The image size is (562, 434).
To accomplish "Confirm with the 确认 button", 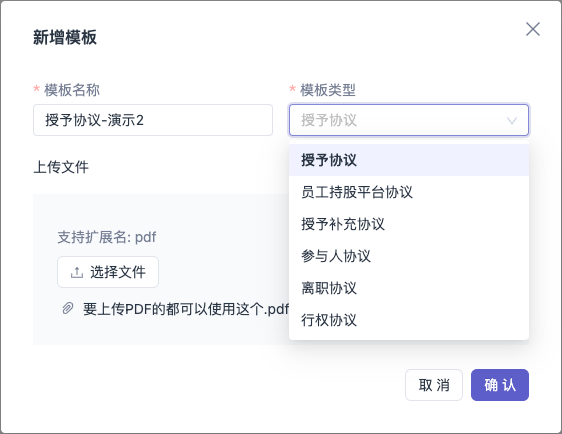I will click(x=500, y=385).
